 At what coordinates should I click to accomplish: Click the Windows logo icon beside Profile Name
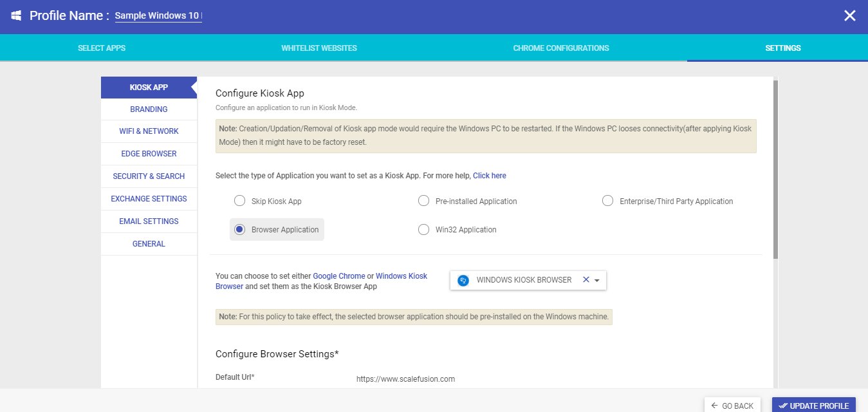coord(16,16)
